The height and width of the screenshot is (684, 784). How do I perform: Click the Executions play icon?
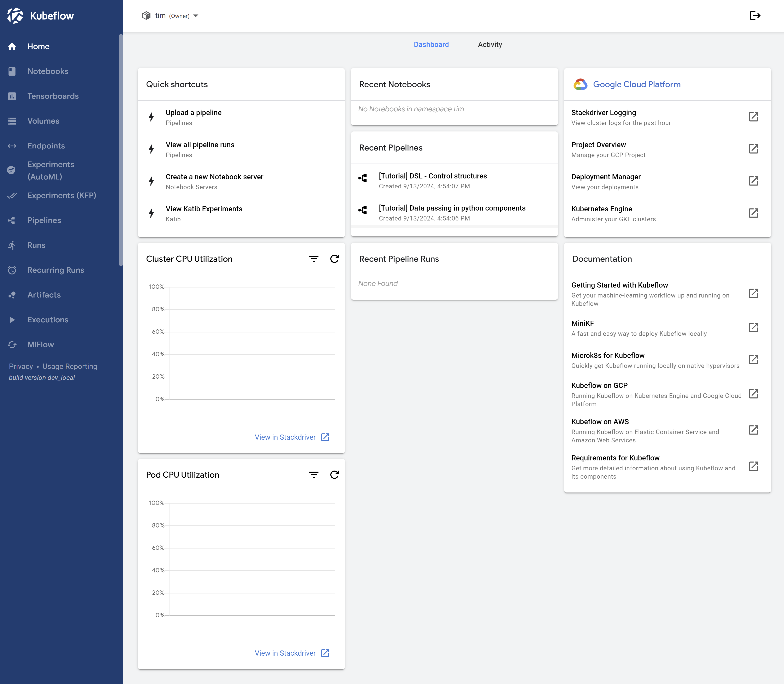[x=12, y=320]
